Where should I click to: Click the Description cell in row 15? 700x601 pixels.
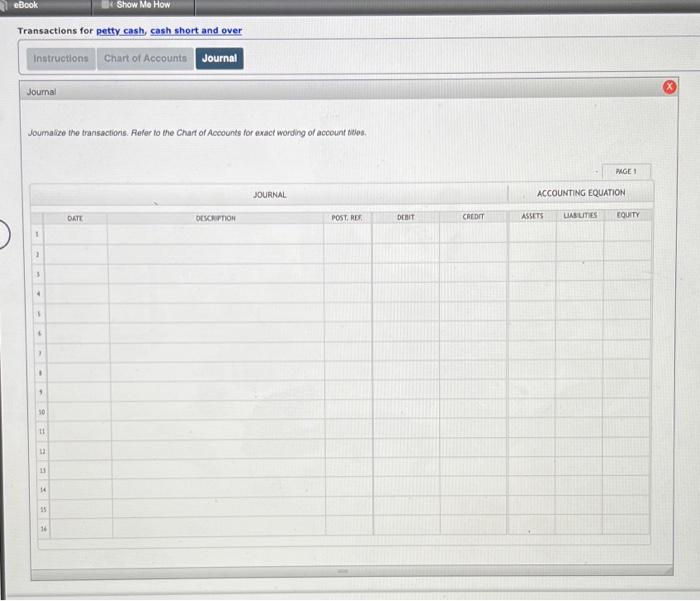click(x=219, y=509)
